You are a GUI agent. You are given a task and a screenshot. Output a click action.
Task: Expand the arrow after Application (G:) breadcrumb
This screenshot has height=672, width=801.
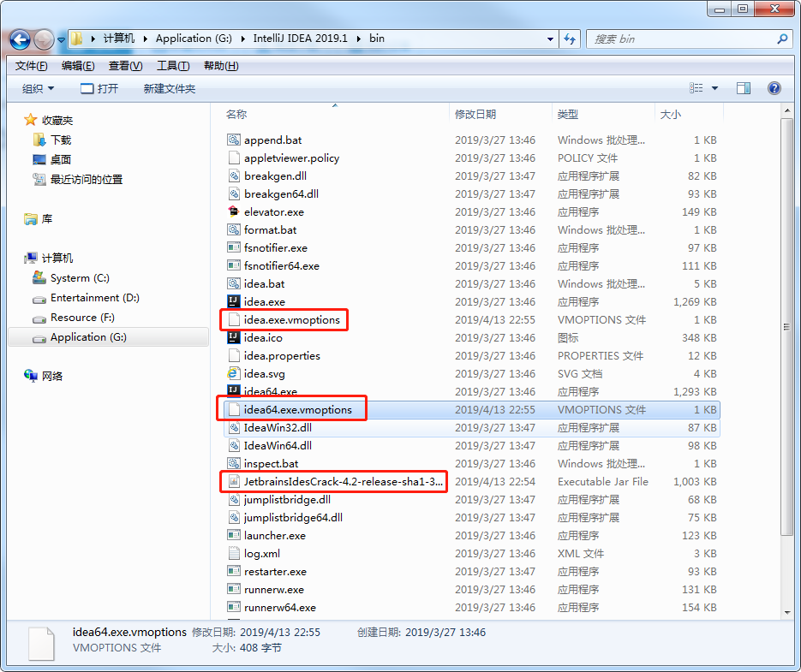[x=242, y=39]
